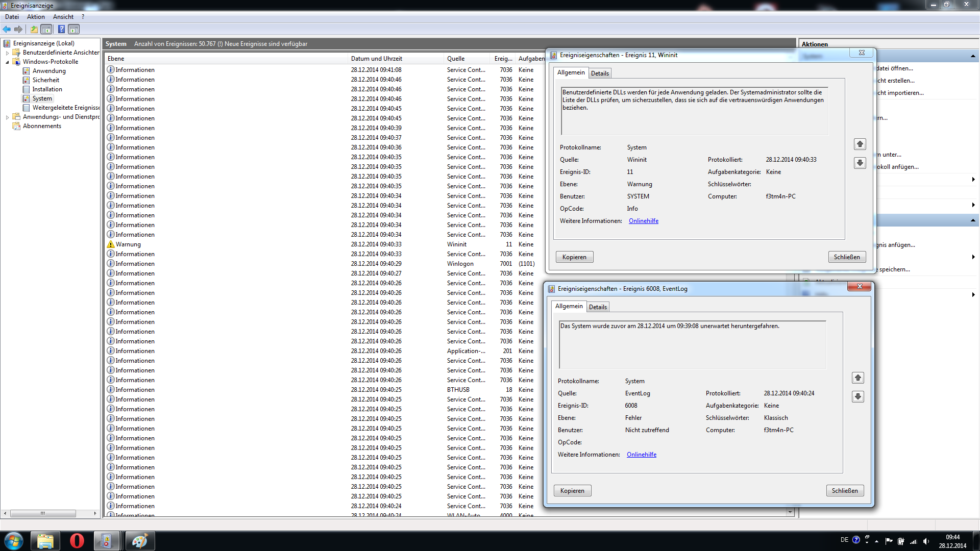Click the folder up-level toolbar icon
980x551 pixels.
[34, 29]
